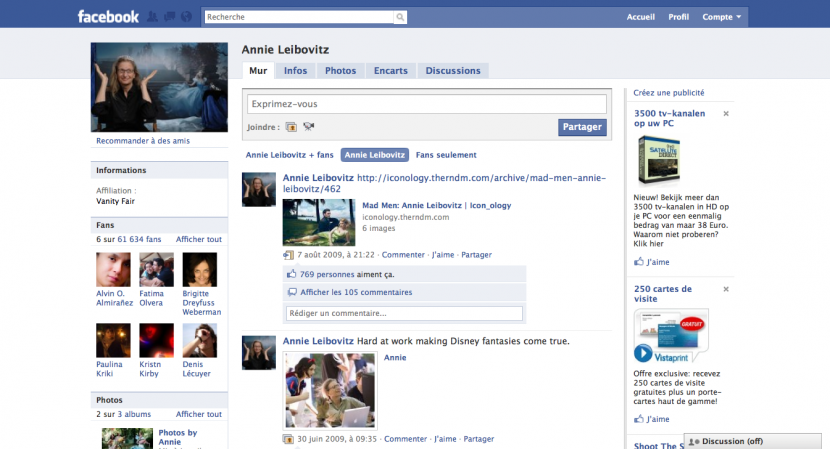Open the iconology.therndm.com mad-men URL link

(x=444, y=183)
